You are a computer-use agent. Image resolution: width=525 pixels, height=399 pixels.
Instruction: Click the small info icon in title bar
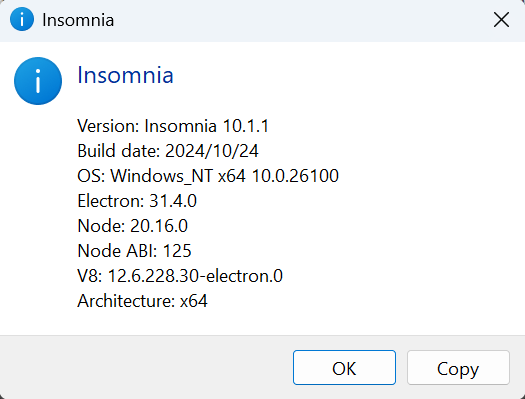click(22, 19)
